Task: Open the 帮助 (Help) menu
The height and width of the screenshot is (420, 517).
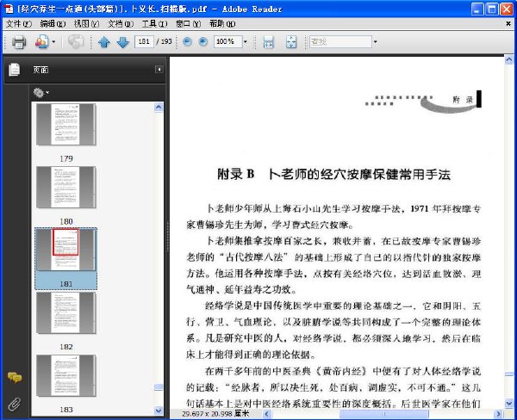Action: (x=222, y=24)
